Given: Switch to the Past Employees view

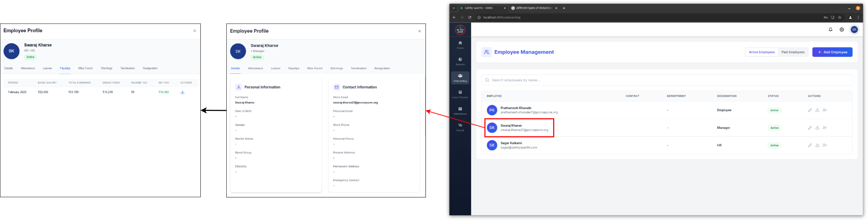Looking at the screenshot, I should click(x=793, y=52).
